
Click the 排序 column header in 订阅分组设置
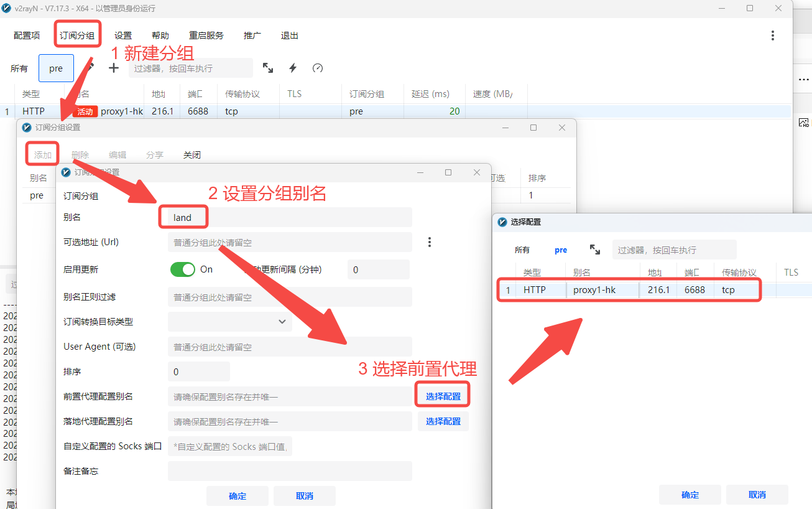point(537,178)
